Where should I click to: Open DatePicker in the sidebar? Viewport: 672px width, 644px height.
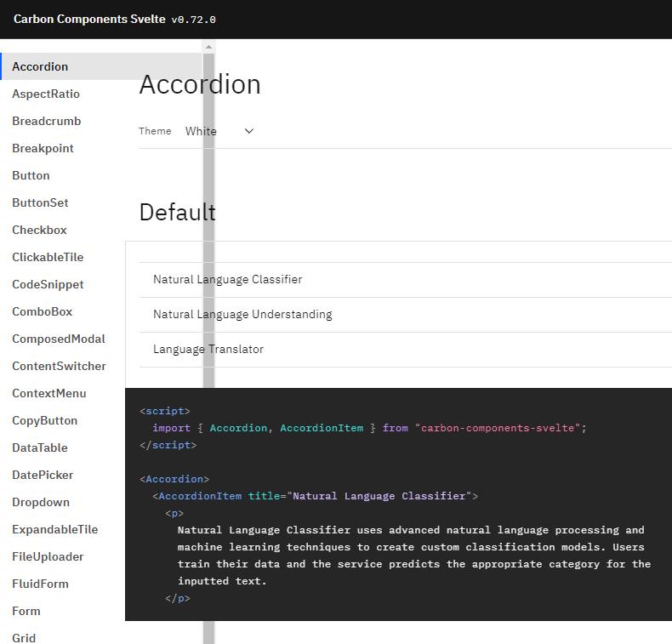43,475
